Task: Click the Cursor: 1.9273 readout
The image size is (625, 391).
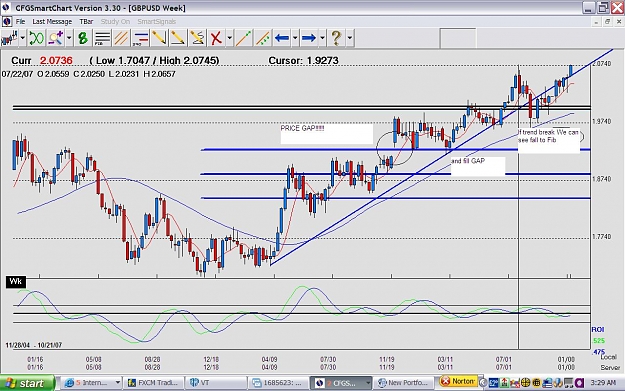Action: pos(303,61)
